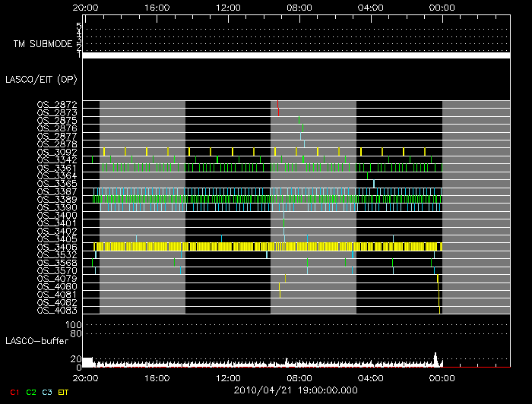Click the TM SUBMODE label
The image size is (532, 404).
click(x=43, y=44)
